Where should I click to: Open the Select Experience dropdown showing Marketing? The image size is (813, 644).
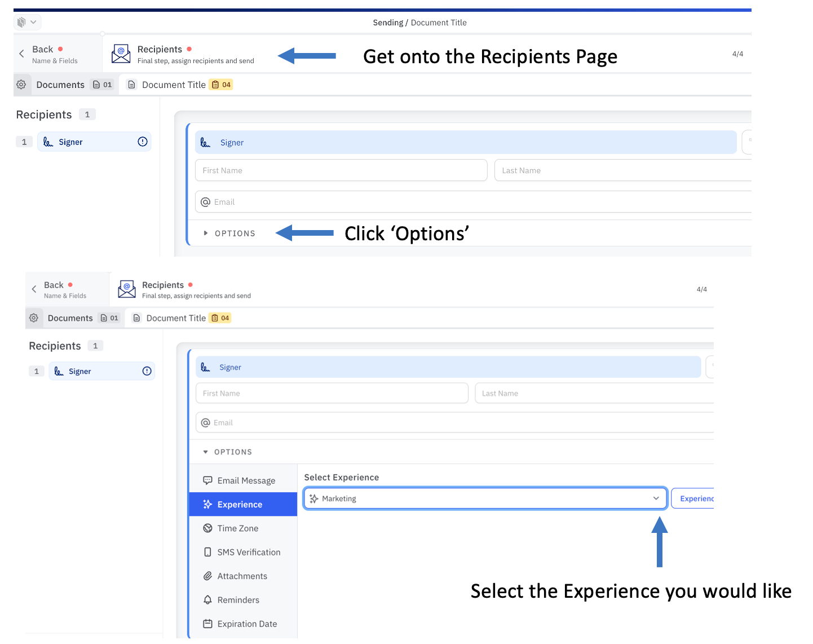(x=485, y=498)
